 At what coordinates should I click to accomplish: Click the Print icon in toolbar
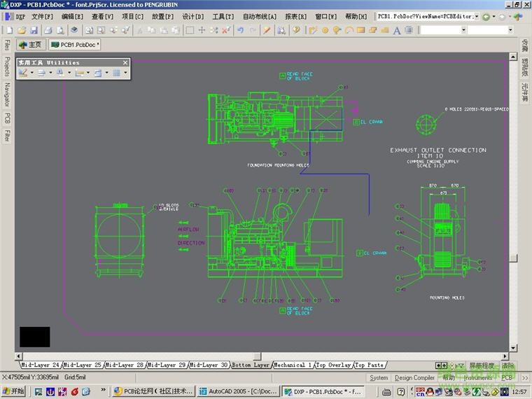(x=48, y=30)
